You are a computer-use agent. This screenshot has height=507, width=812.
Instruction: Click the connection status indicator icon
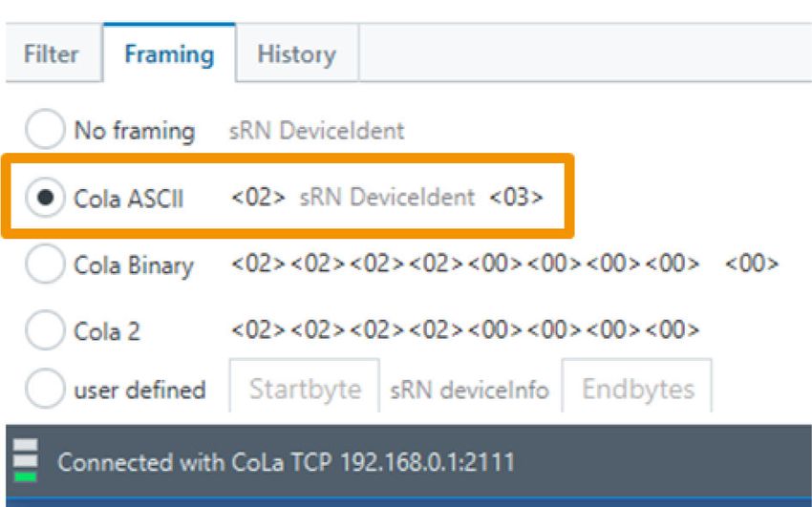pos(26,460)
